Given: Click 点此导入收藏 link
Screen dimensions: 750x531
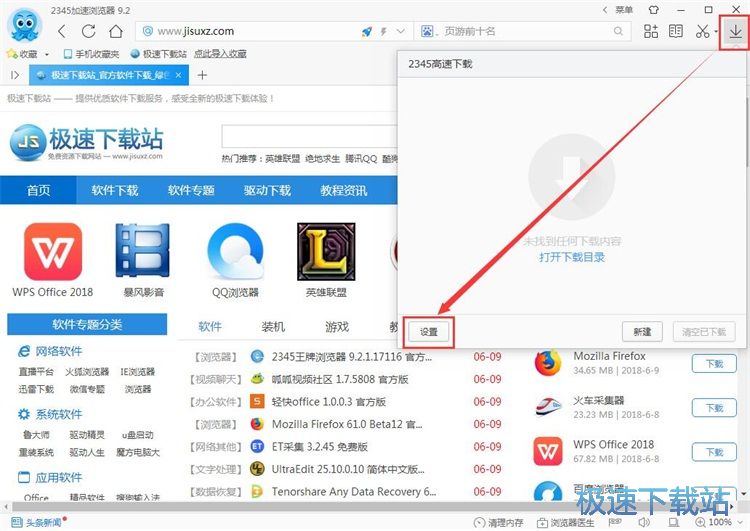Looking at the screenshot, I should pos(220,54).
